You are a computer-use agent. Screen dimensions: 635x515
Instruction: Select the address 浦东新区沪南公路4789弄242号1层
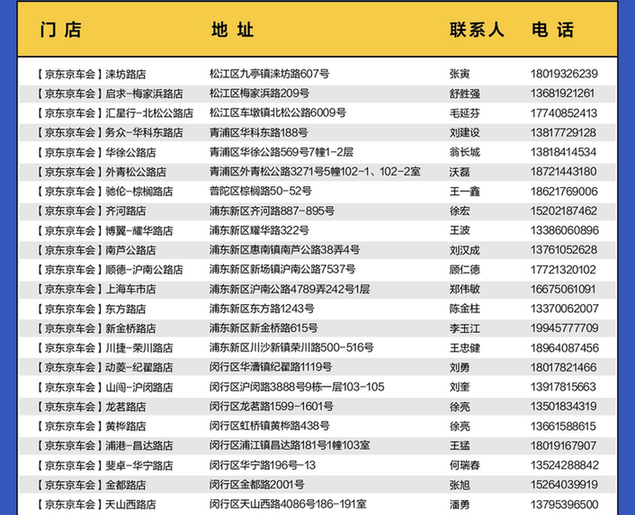pyautogui.click(x=290, y=289)
